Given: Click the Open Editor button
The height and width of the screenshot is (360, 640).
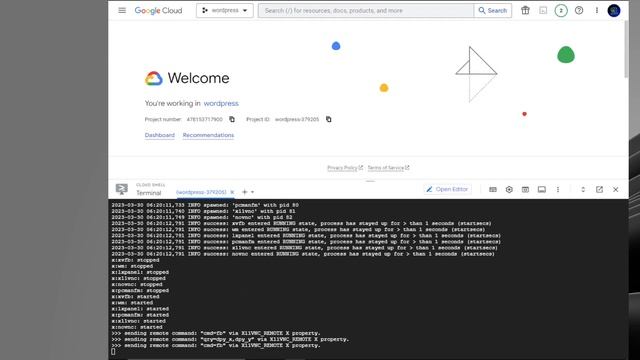Looking at the screenshot, I should 447,189.
